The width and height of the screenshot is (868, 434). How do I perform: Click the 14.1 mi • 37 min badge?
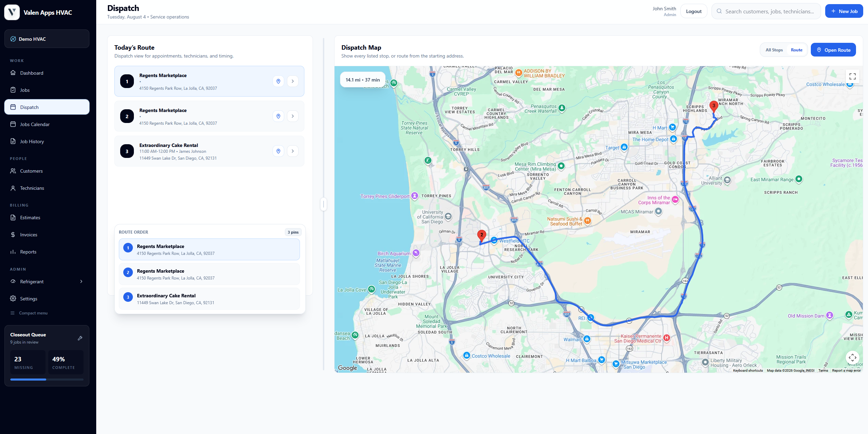coord(363,80)
